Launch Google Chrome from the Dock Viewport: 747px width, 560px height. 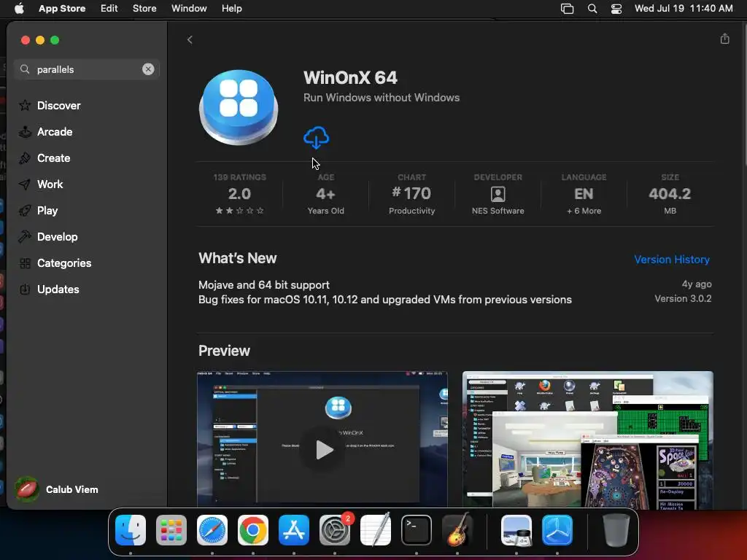253,530
